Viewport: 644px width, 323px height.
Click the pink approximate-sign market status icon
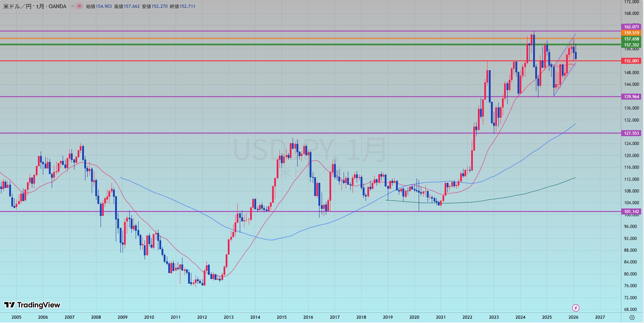(79, 6)
